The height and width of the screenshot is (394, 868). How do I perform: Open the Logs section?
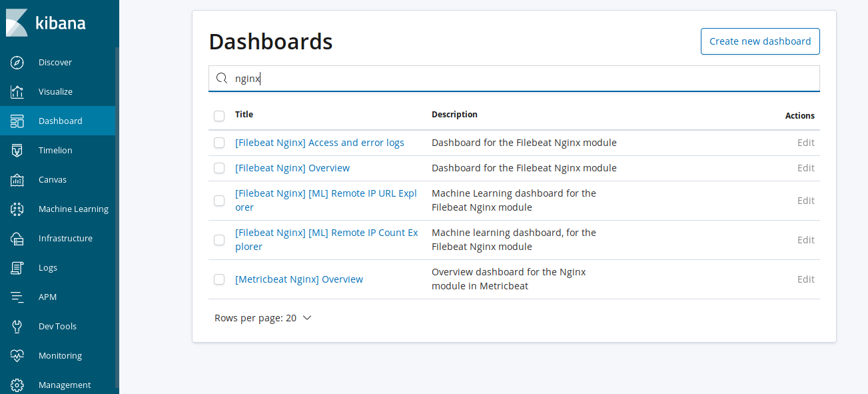coord(47,267)
